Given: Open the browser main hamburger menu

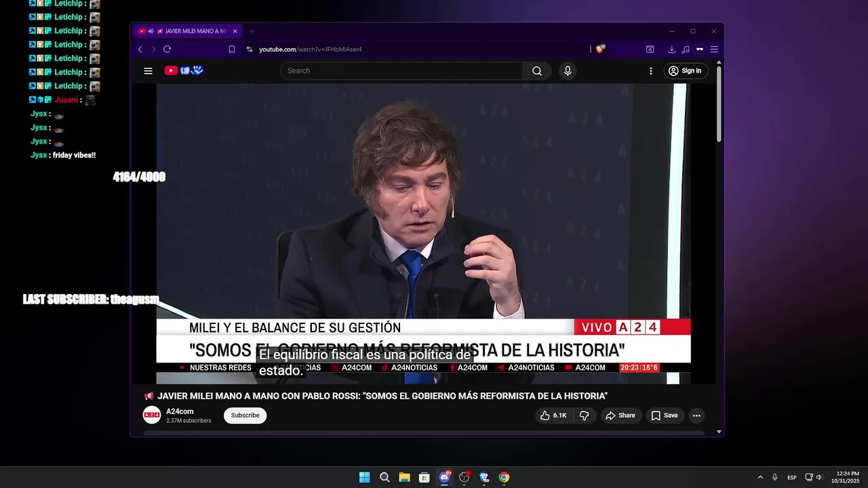Looking at the screenshot, I should click(x=714, y=49).
